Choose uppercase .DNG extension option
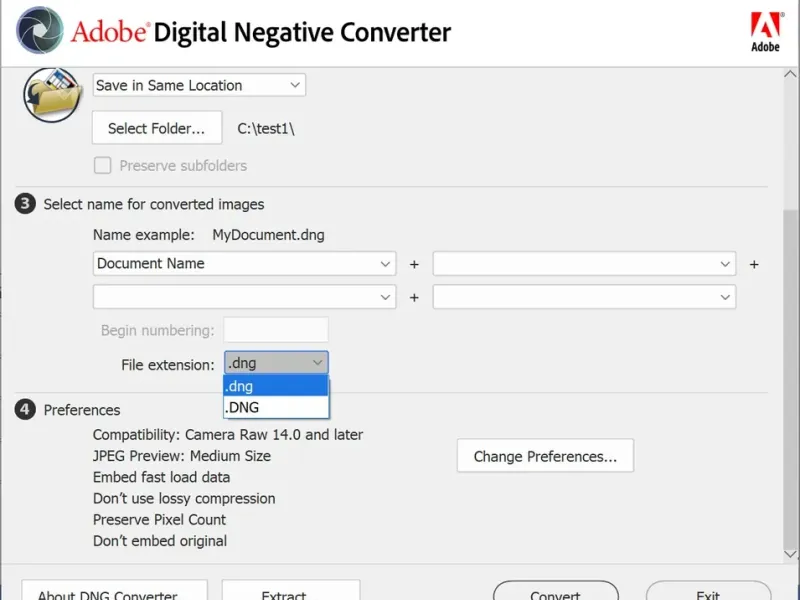Viewport: 800px width, 600px height. [x=275, y=407]
